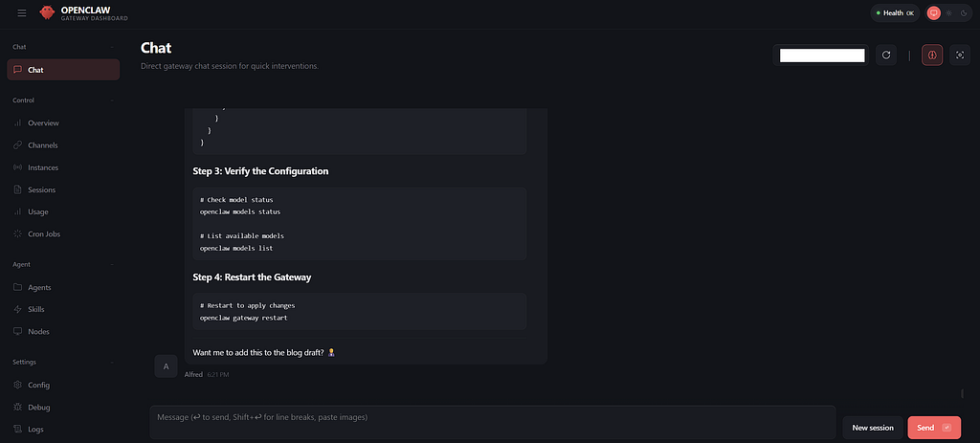Collapse sidebar using the hamburger menu icon

(22, 12)
